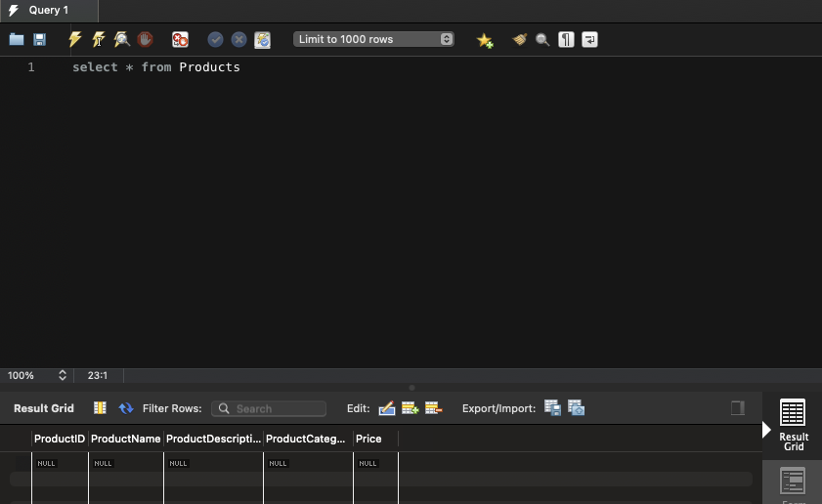Toggle word wrapping in the editor
The width and height of the screenshot is (822, 504).
click(x=589, y=40)
